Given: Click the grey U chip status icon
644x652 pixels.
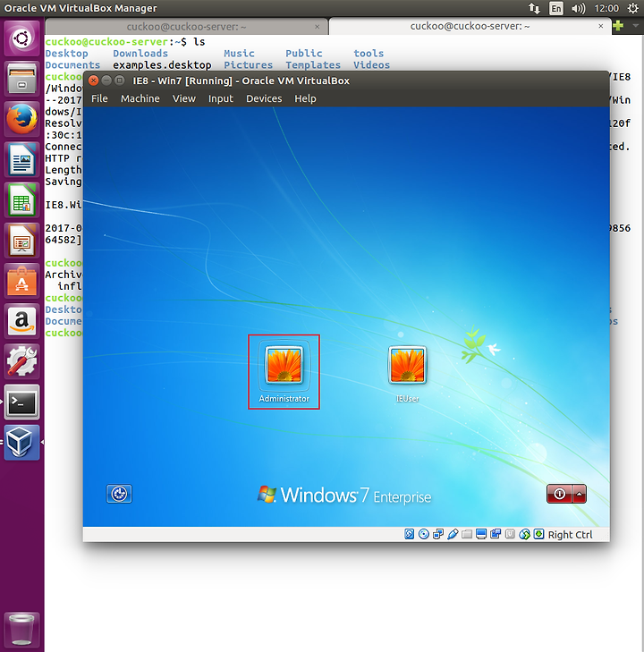Looking at the screenshot, I should (x=510, y=534).
